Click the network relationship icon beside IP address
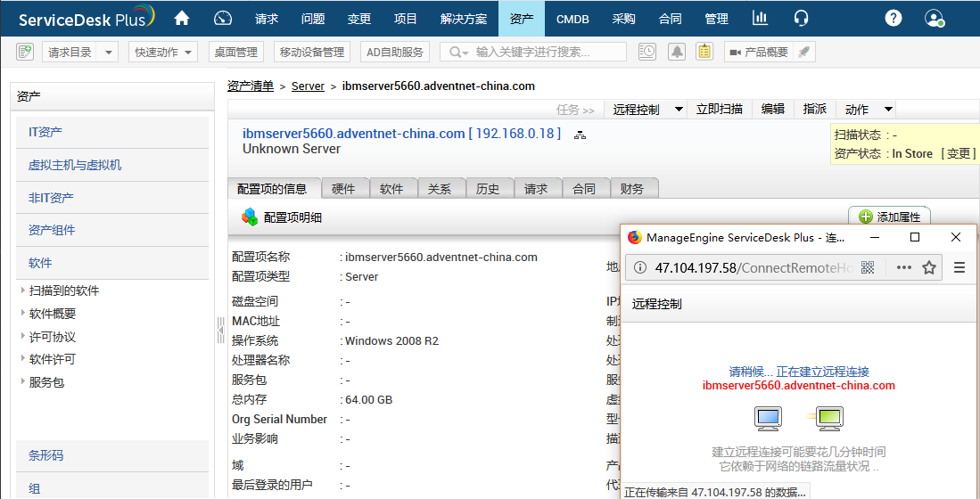This screenshot has height=499, width=980. pos(580,135)
